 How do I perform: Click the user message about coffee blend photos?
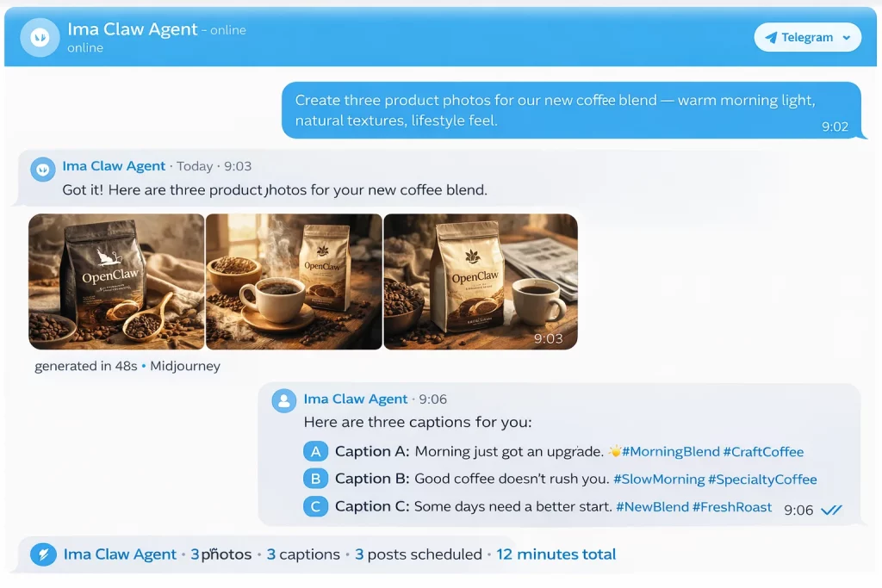coord(572,110)
